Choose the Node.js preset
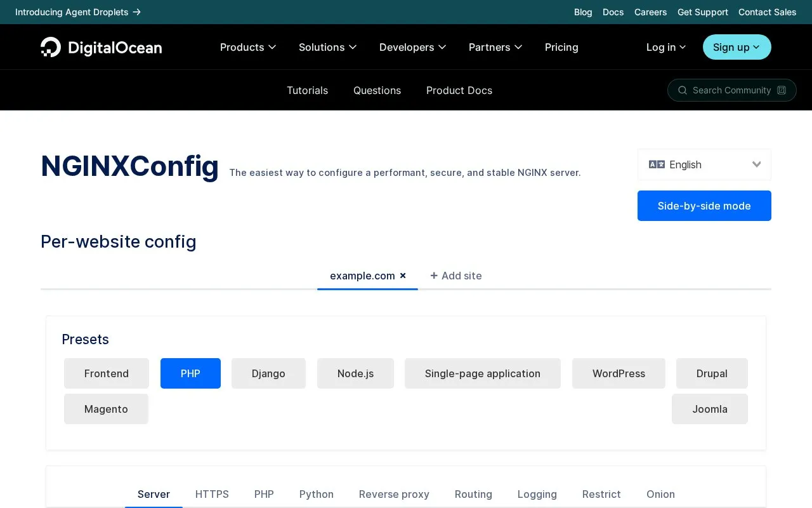Image resolution: width=812 pixels, height=508 pixels. coord(355,373)
